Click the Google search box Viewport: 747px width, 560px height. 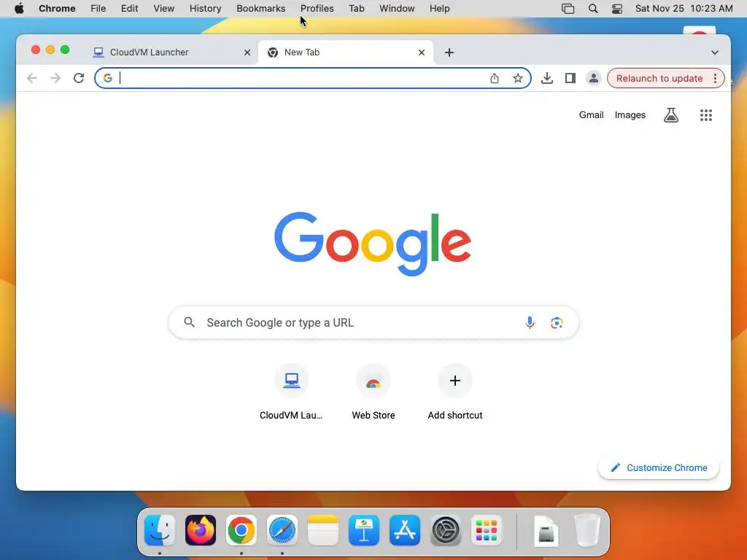point(373,322)
